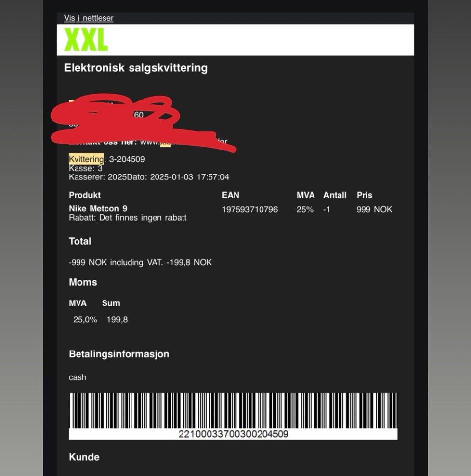Click the 'Kasse: 3' line
Screen dimensions: 471x476
pos(85,168)
